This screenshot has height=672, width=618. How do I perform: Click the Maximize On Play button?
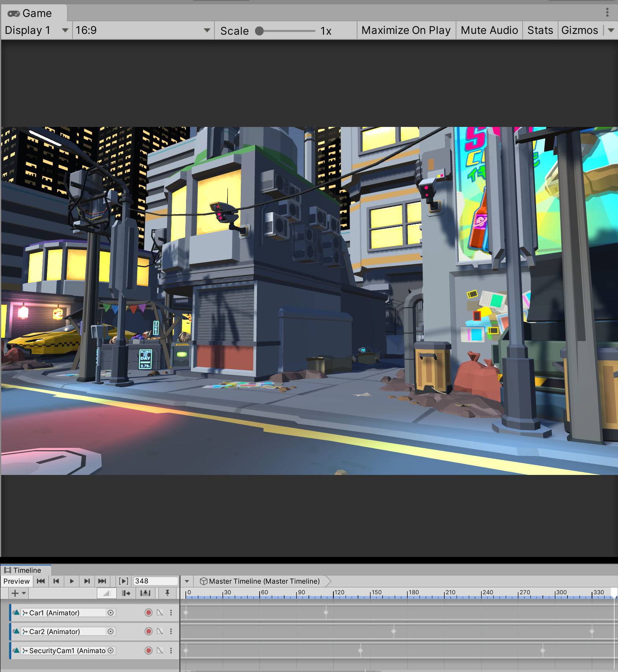click(x=406, y=30)
